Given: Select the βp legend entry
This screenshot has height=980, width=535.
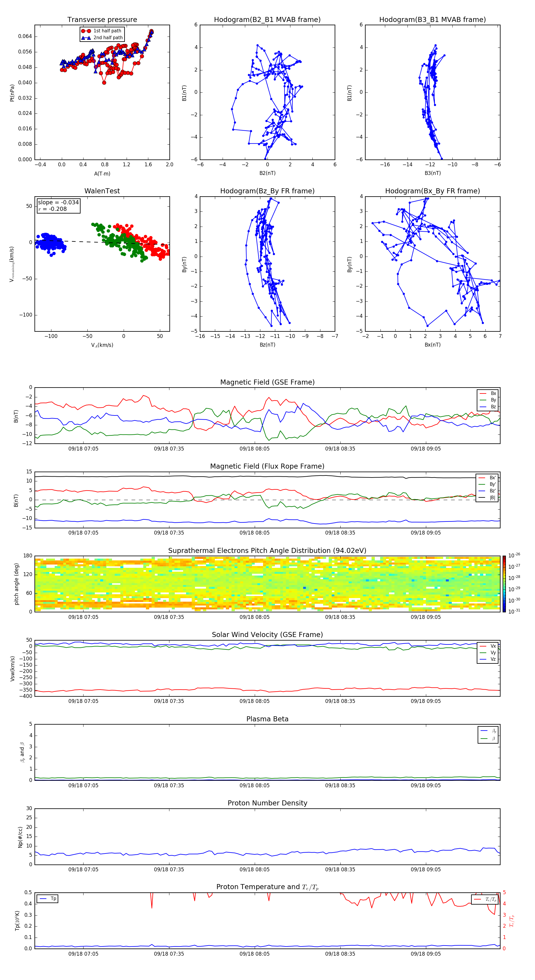Looking at the screenshot, I should point(488,731).
